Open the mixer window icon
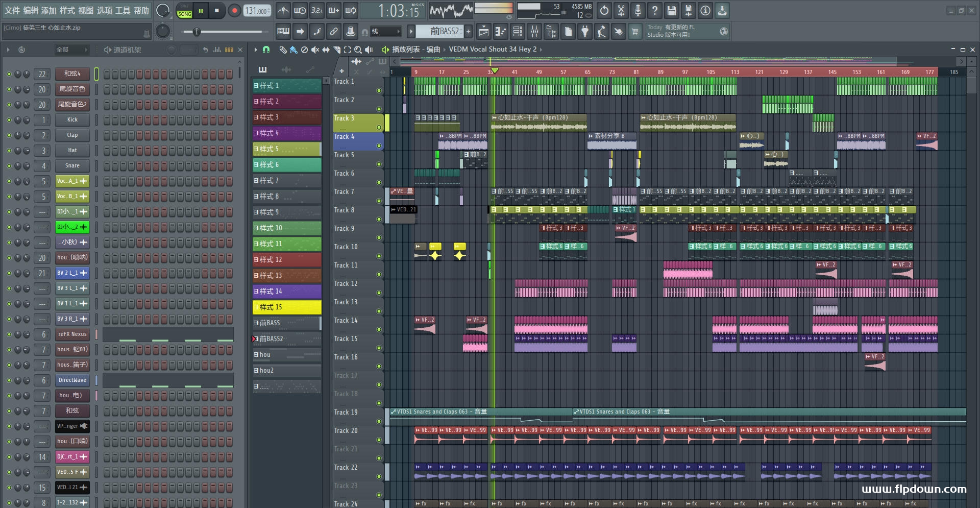This screenshot has width=980, height=508. 534,32
